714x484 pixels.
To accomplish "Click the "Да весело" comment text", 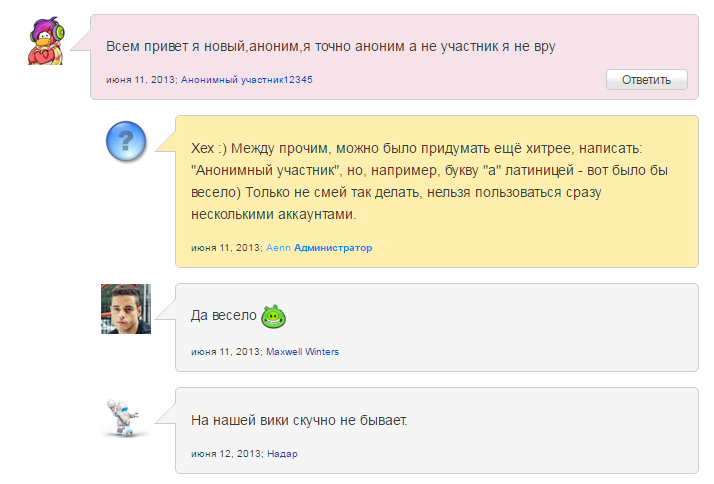I will 223,317.
